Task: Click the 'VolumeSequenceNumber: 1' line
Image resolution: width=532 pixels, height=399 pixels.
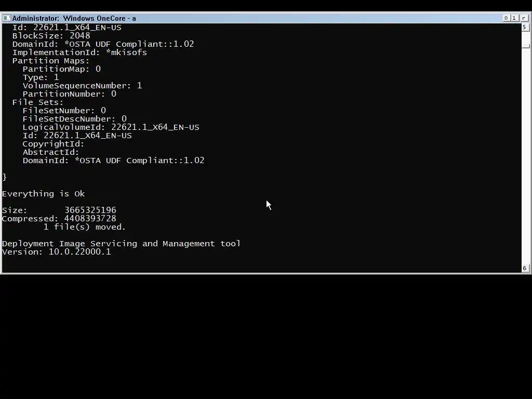Action: coord(83,86)
